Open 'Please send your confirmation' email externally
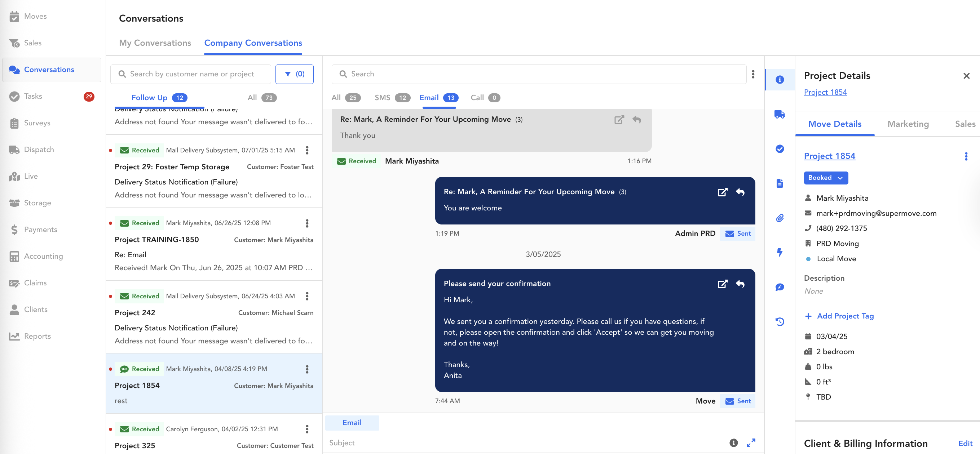Image resolution: width=980 pixels, height=454 pixels. [x=723, y=284]
